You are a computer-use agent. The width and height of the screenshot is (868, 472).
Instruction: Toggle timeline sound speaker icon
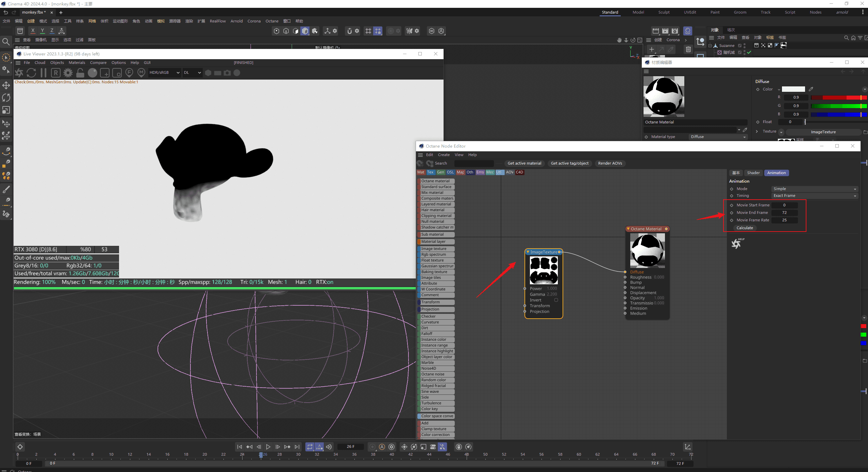coord(329,447)
